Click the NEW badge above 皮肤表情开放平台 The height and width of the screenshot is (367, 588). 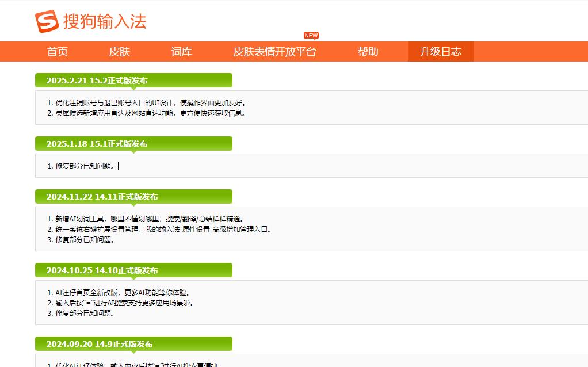pyautogui.click(x=311, y=36)
